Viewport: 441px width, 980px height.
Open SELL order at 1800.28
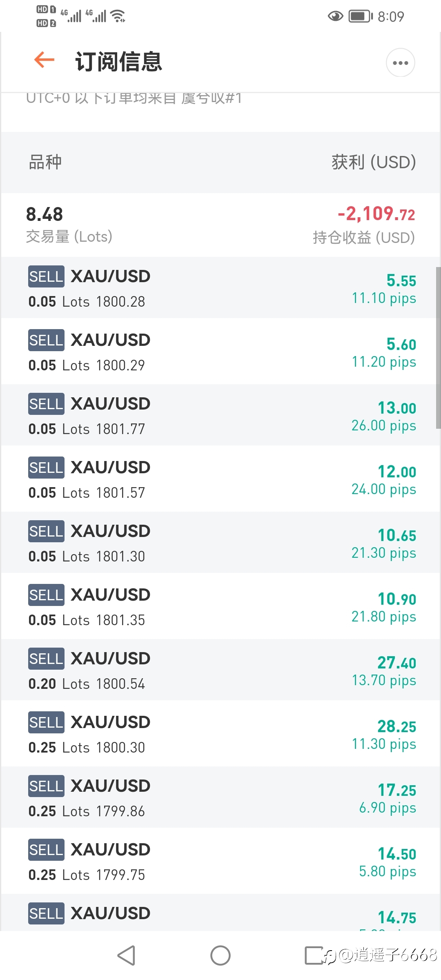coord(220,288)
